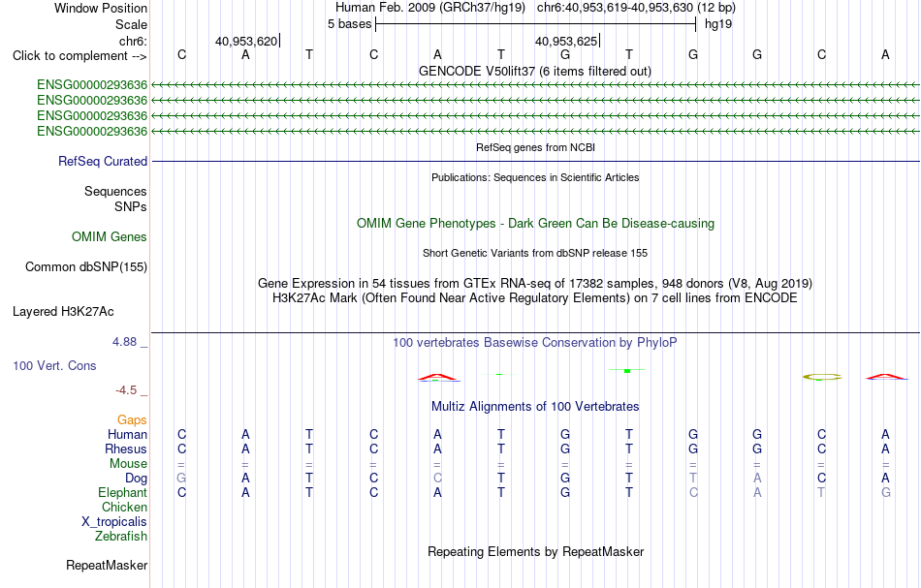
Task: Open the OMIM Genes track label
Action: pos(110,237)
